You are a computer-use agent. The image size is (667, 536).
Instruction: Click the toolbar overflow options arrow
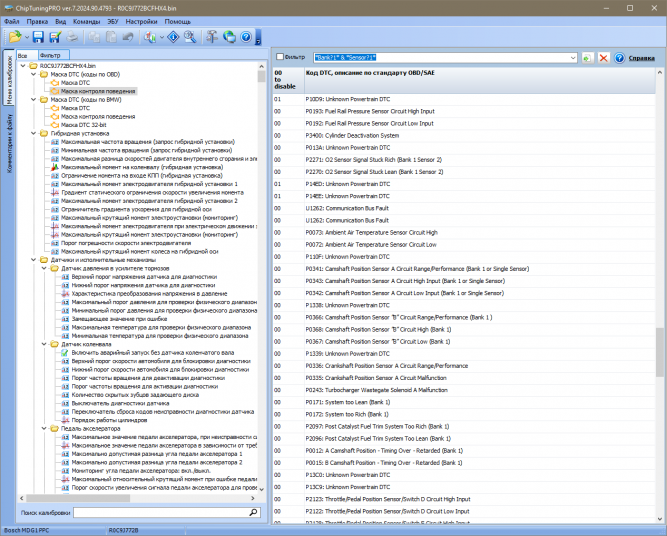tap(258, 38)
